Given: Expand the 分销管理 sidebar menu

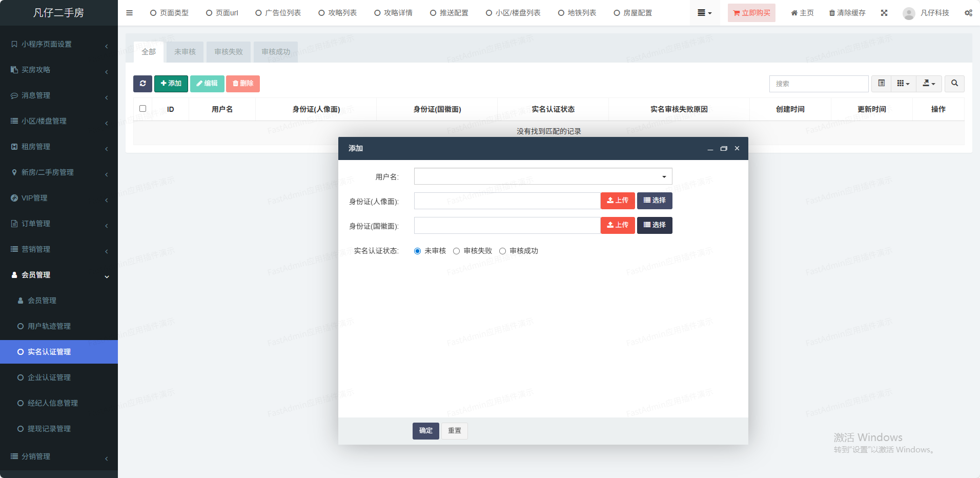Looking at the screenshot, I should [59, 456].
